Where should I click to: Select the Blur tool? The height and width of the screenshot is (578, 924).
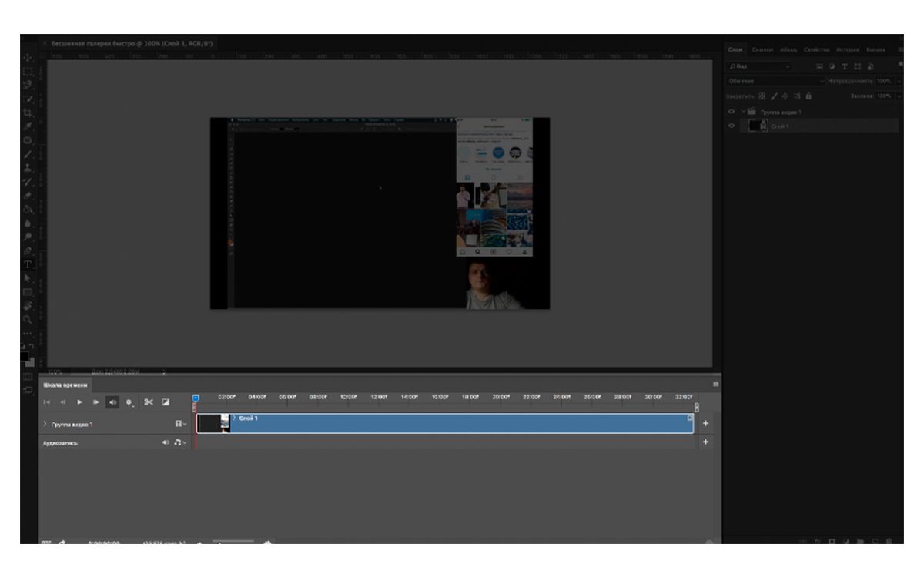pyautogui.click(x=28, y=223)
